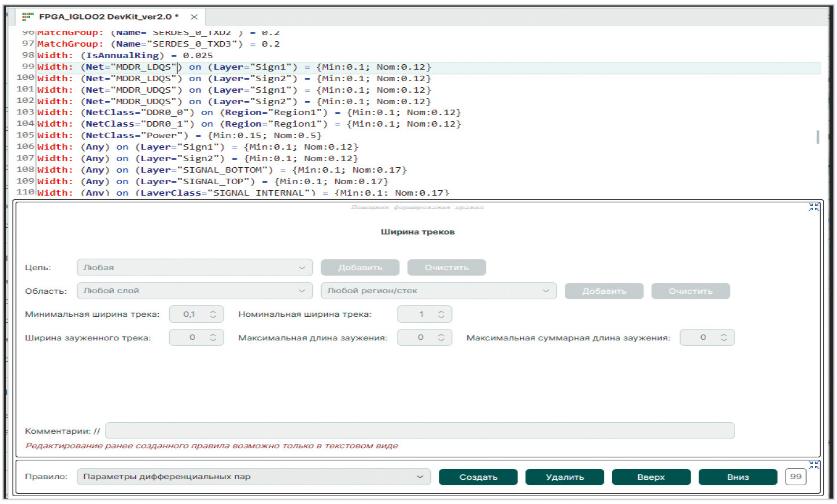Click line 97 MatchGroup SERDES_0_TXD3
Image resolution: width=837 pixels, height=504 pixels.
coord(158,44)
